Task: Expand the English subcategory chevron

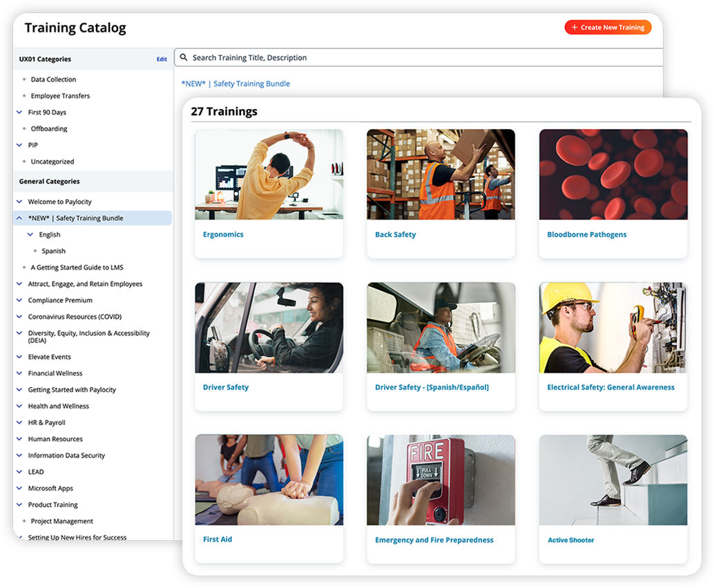Action: pyautogui.click(x=30, y=235)
